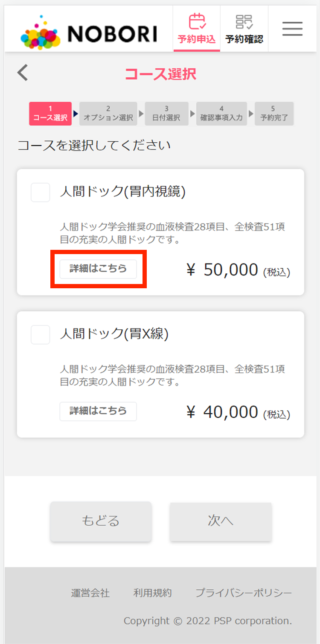
Task: Open the プライバシーポリシー footer link
Action: [x=244, y=593]
